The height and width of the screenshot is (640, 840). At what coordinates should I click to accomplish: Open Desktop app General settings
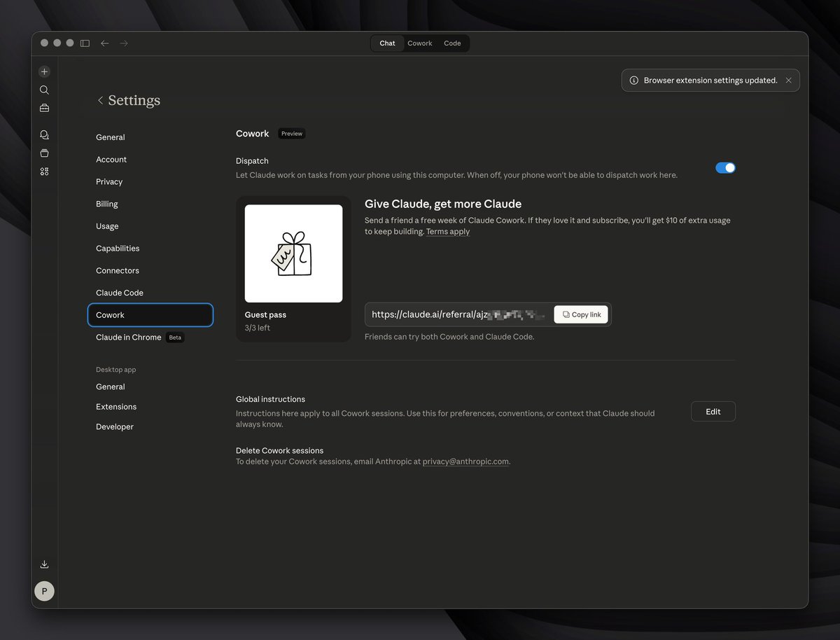[111, 387]
